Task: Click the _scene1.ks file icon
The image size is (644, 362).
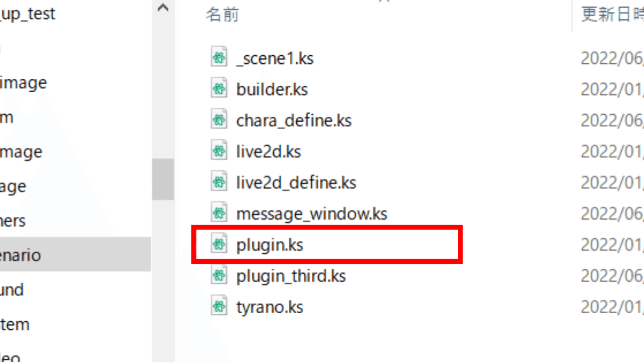Action: (x=218, y=57)
